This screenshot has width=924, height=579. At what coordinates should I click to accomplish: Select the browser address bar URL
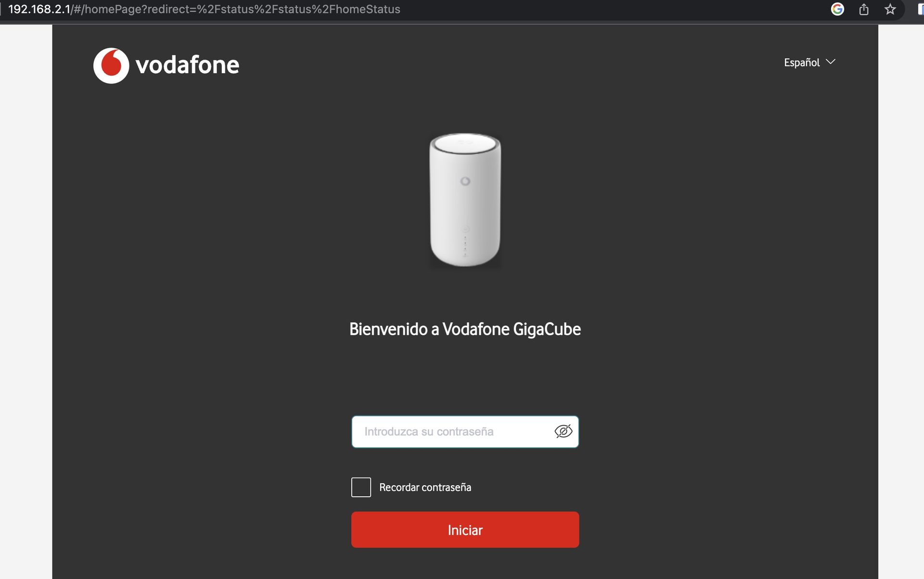pos(202,9)
